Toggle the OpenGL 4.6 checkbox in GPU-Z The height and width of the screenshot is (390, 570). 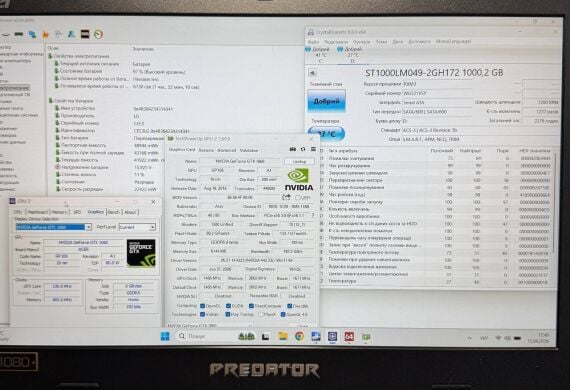(x=283, y=314)
